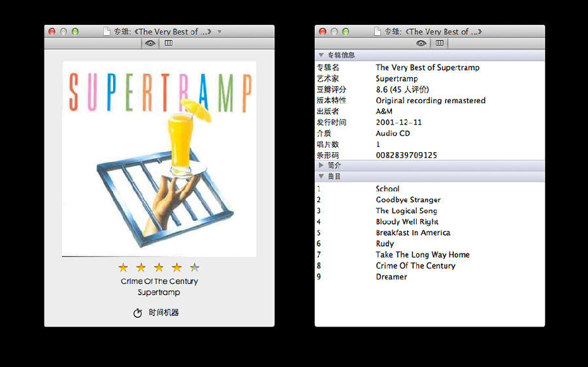Screen dimensions: 588x367
Task: Click the eye view icon in left window
Action: pos(150,43)
